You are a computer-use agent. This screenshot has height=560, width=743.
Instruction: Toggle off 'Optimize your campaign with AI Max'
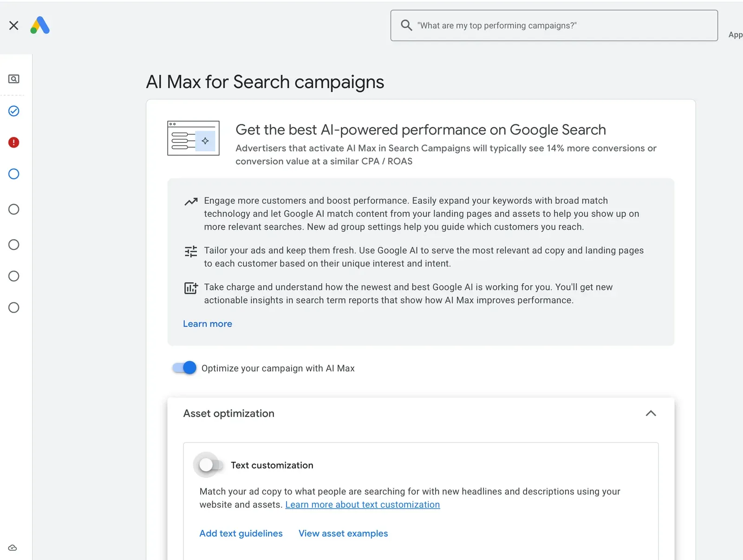tap(184, 368)
